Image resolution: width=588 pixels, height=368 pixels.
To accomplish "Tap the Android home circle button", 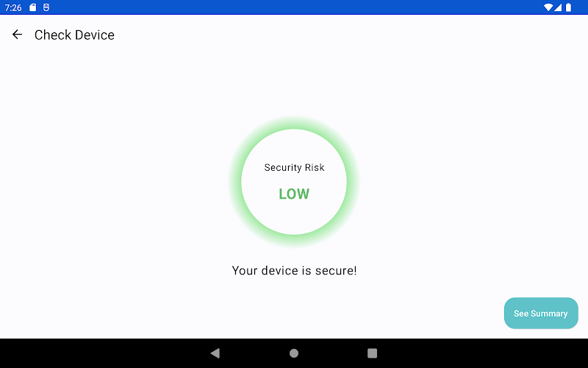I will click(294, 353).
